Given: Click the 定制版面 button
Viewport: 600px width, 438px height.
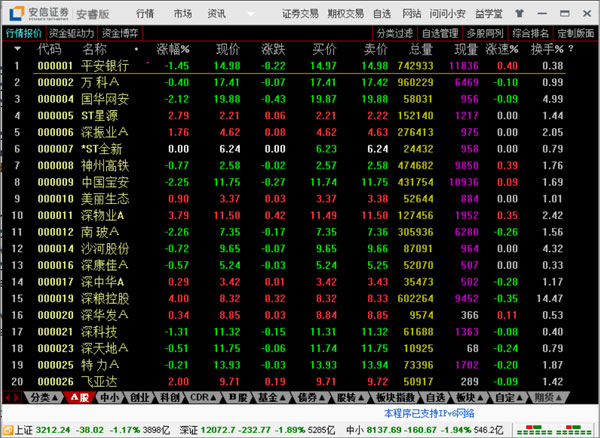Looking at the screenshot, I should (x=576, y=33).
